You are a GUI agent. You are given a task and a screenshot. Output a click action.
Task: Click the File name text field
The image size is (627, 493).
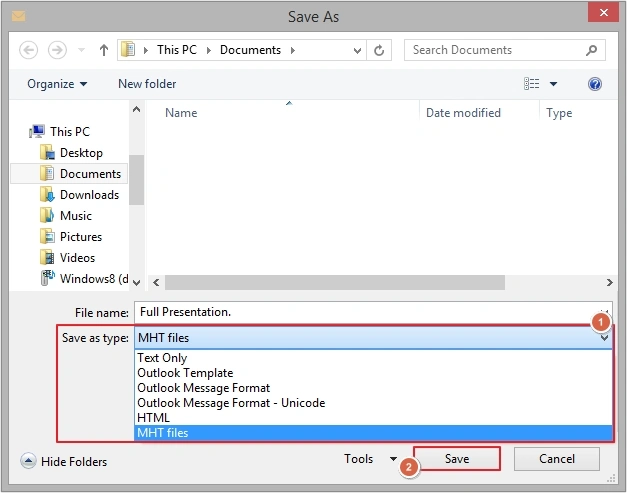[373, 312]
